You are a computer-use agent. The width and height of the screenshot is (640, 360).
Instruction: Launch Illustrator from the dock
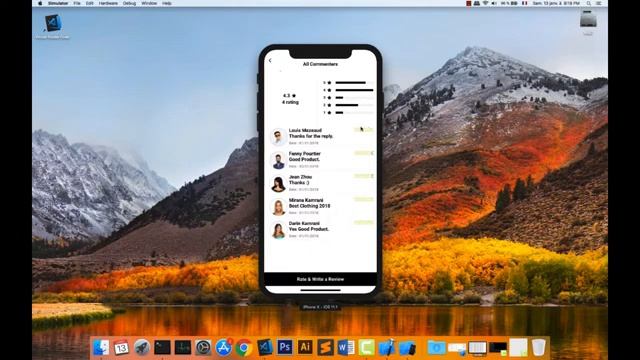coord(305,347)
